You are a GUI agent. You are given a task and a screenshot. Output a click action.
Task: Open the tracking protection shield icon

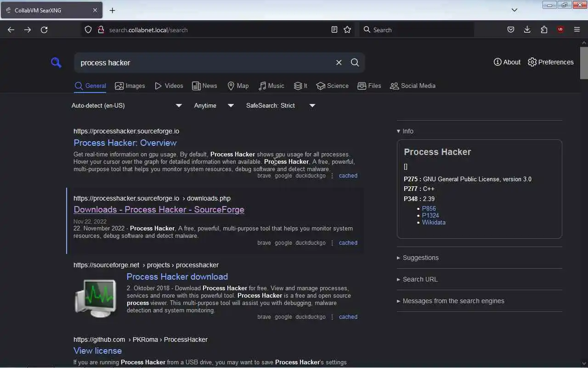coord(88,30)
